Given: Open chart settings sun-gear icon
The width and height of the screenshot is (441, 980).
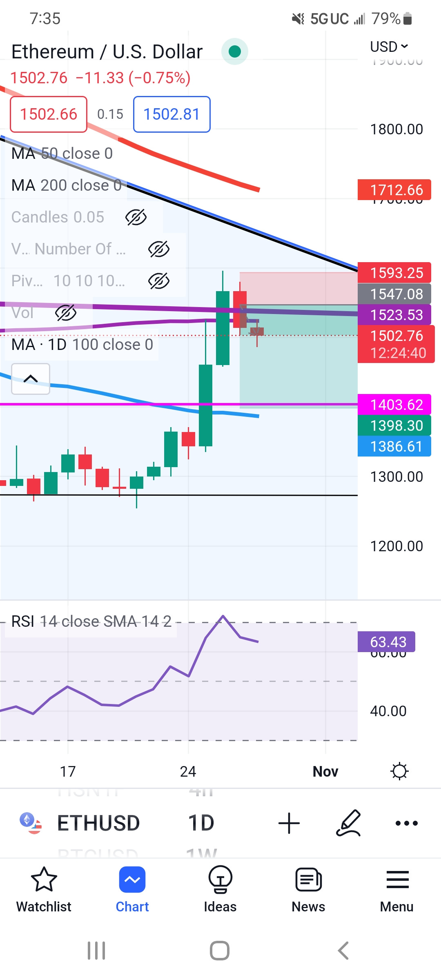Looking at the screenshot, I should coord(399,771).
